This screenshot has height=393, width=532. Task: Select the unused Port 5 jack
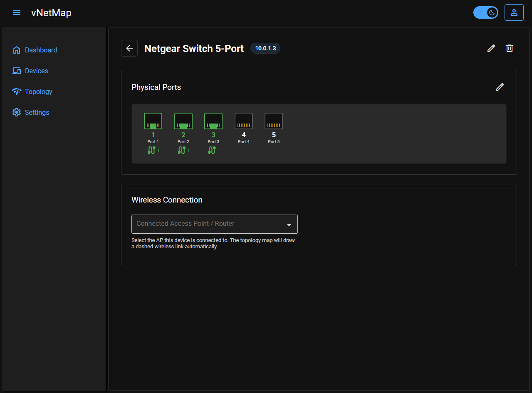tap(274, 121)
